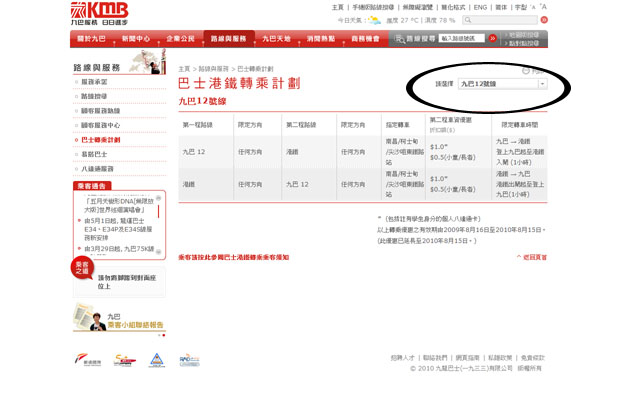Switch the site language to ENG
The height and width of the screenshot is (420, 630).
coord(480,7)
